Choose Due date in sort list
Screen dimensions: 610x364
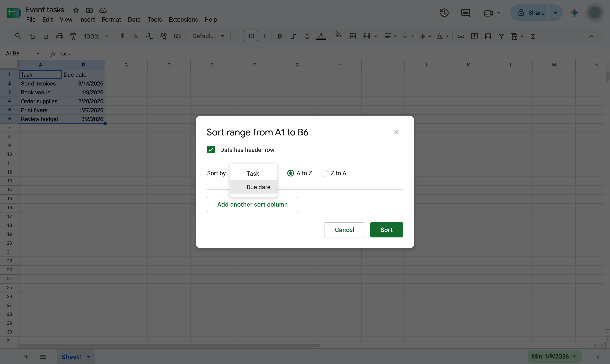point(254,187)
